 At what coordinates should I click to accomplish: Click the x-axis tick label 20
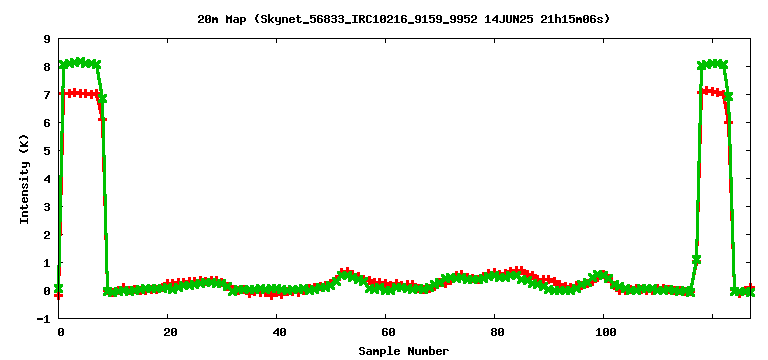[168, 332]
